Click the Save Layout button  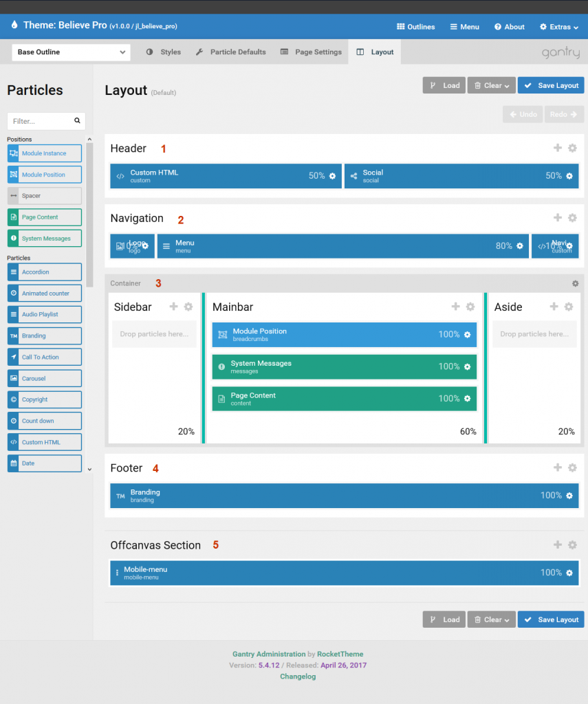point(551,85)
